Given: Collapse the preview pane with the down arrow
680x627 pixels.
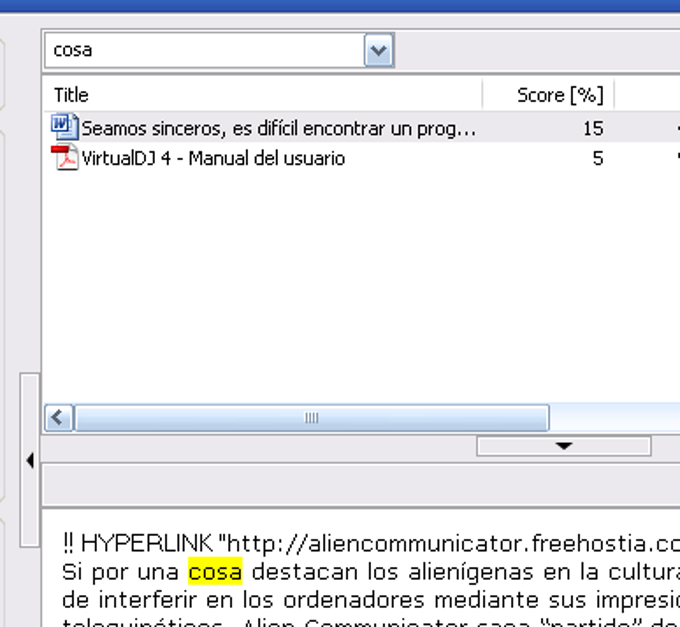Looking at the screenshot, I should click(564, 446).
